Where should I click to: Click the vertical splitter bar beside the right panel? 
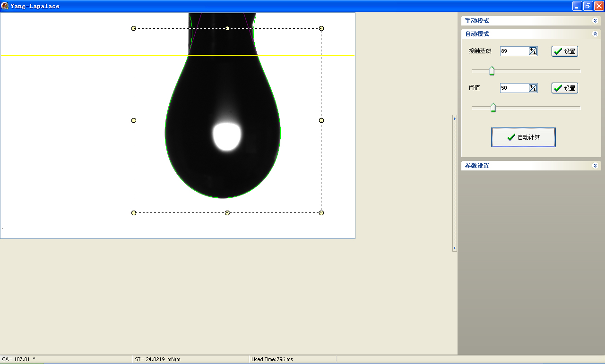pyautogui.click(x=455, y=183)
